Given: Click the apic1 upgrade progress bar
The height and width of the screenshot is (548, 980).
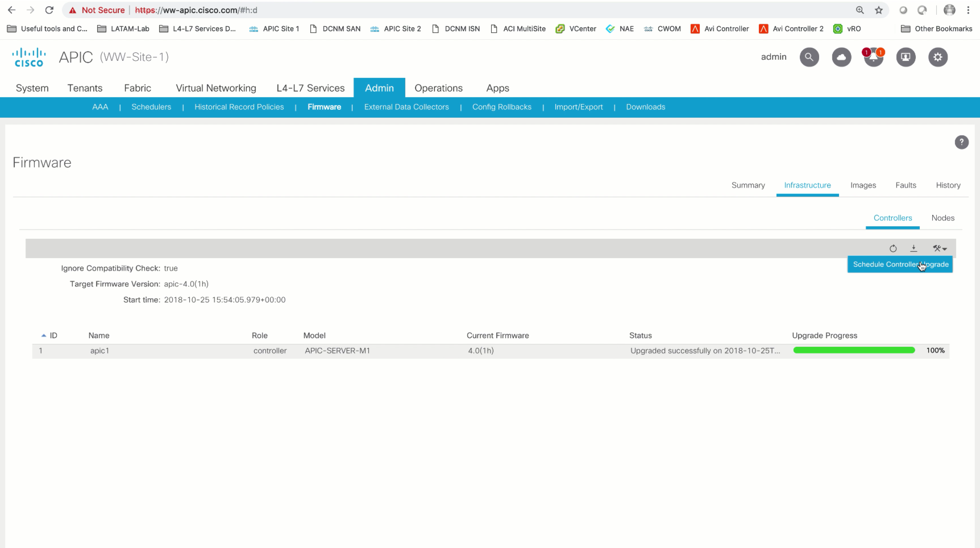Looking at the screenshot, I should [x=853, y=350].
